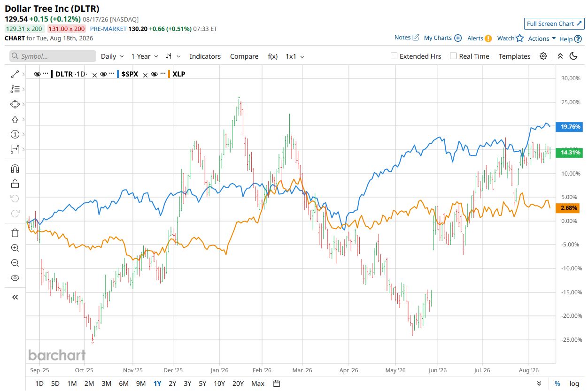This screenshot has width=588, height=391.
Task: Hide the XLP series eye icon
Action: coord(154,74)
